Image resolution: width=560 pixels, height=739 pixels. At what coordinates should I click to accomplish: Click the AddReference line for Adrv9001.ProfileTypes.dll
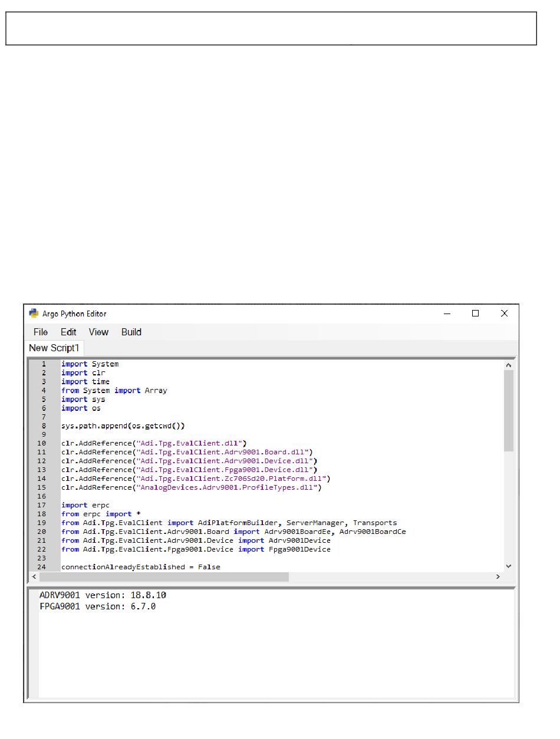[x=192, y=487]
